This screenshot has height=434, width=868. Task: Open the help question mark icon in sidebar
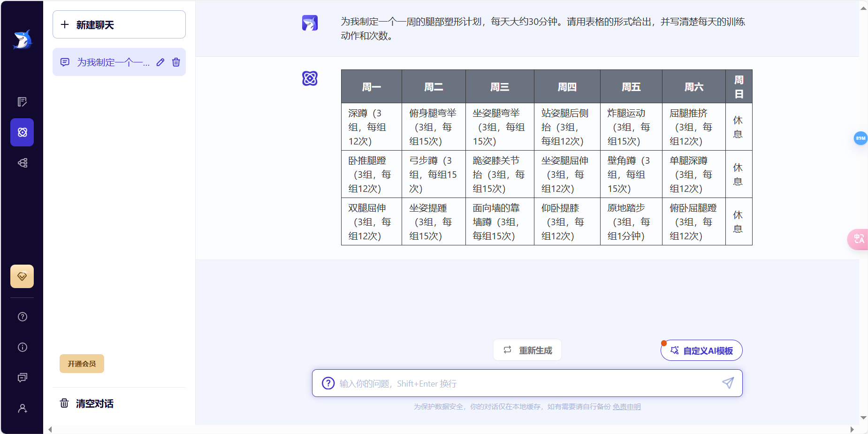22,317
